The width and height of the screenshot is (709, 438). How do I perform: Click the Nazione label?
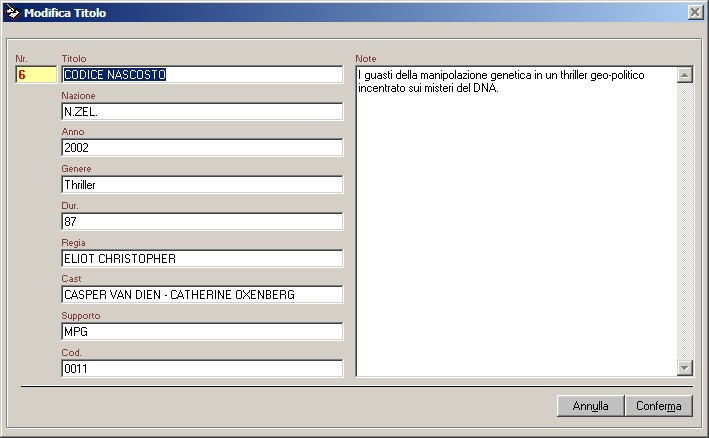click(78, 96)
